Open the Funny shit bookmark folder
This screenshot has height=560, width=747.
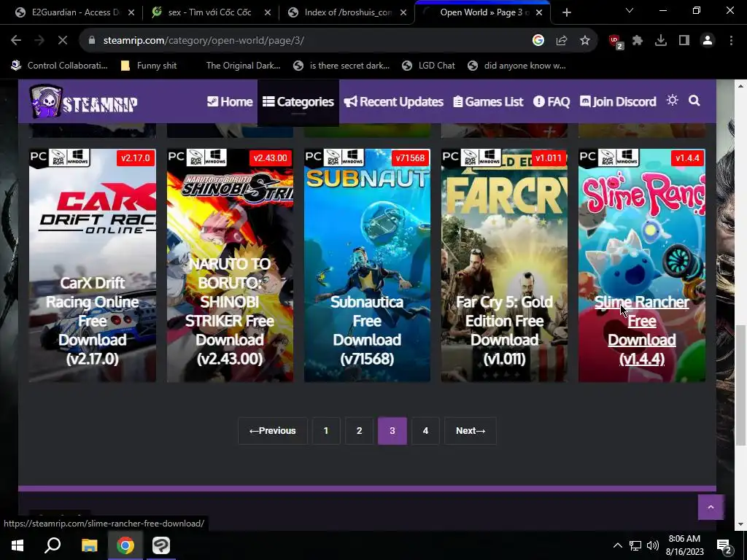[149, 66]
